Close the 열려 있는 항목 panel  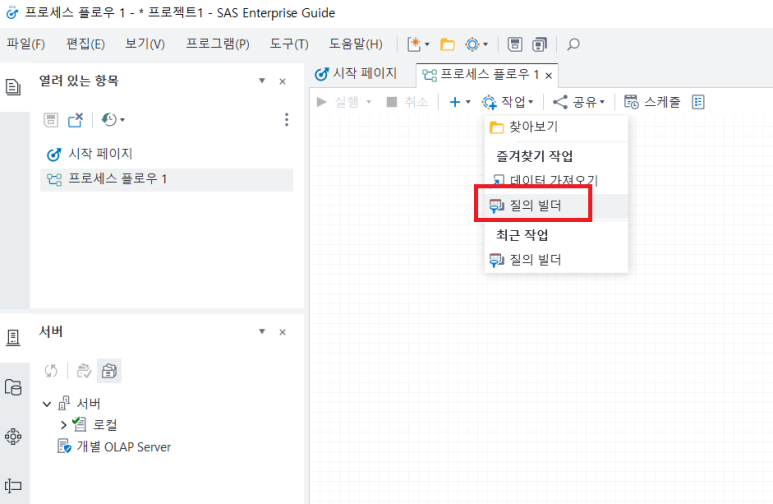click(282, 81)
